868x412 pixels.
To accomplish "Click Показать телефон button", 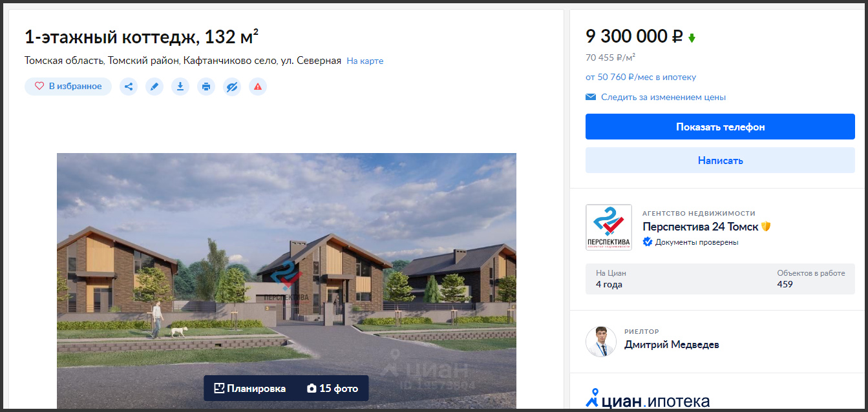I will 720,127.
